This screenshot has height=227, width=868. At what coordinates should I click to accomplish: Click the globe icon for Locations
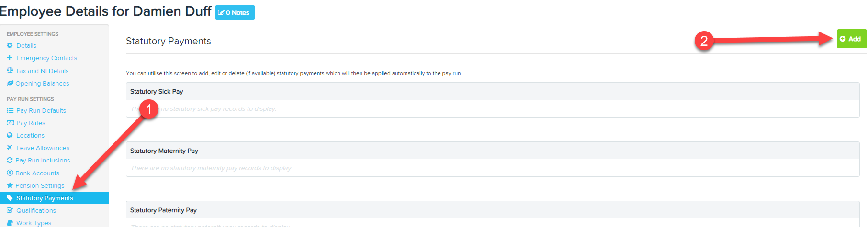pos(10,135)
